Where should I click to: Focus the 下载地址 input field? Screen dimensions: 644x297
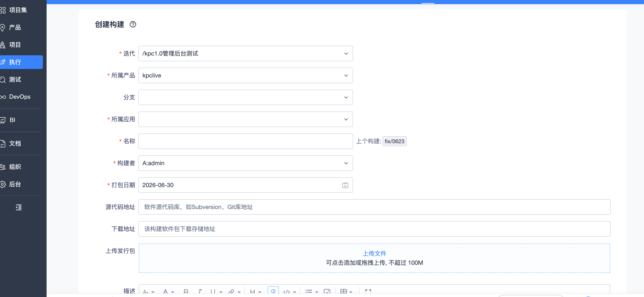pyautogui.click(x=374, y=229)
